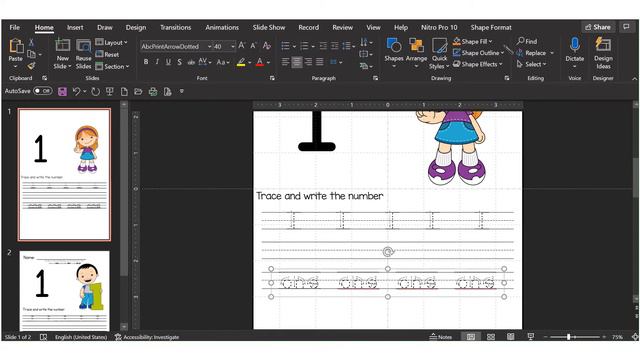Image resolution: width=640 pixels, height=360 pixels.
Task: Open the File menu
Action: 15,27
